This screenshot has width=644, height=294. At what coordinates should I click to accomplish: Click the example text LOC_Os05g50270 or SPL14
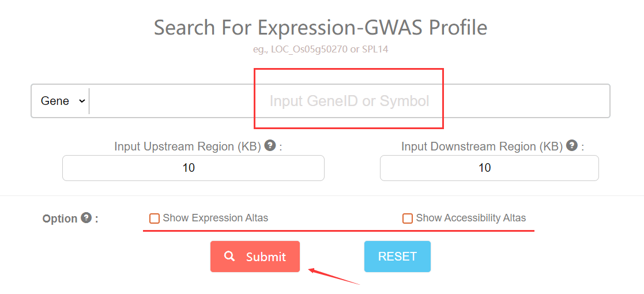[x=321, y=50]
